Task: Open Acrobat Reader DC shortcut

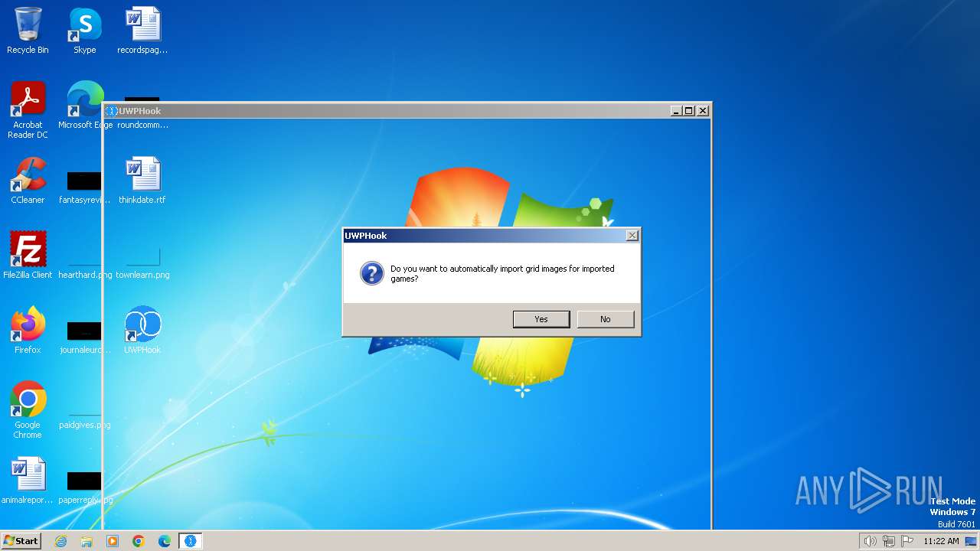Action: tap(28, 110)
